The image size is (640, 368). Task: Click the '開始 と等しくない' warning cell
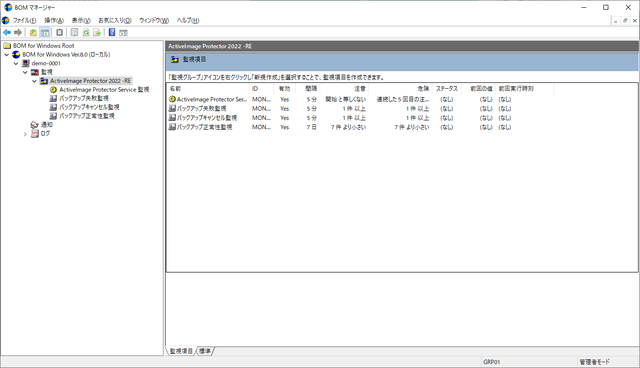[346, 99]
